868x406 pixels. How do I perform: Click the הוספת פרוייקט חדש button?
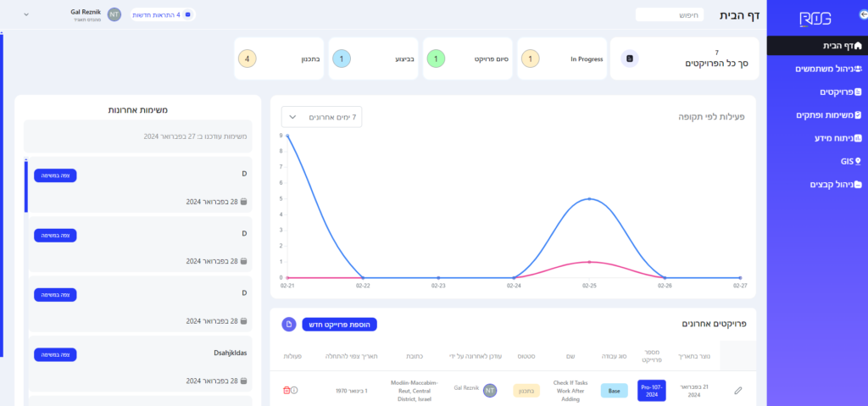pos(339,325)
